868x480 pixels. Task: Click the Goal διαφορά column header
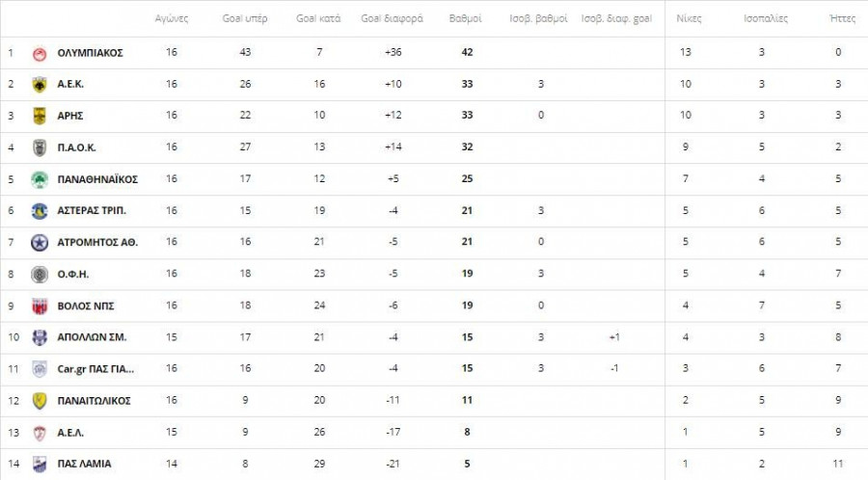(x=392, y=18)
